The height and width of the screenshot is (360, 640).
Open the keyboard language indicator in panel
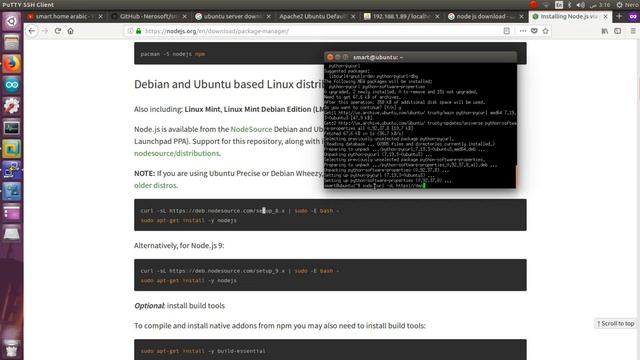click(x=559, y=4)
